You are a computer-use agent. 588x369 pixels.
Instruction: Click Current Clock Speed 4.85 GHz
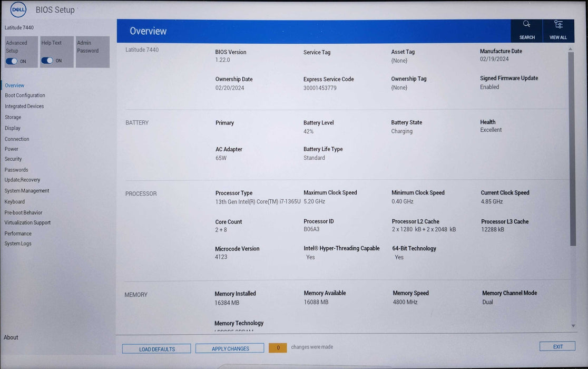click(x=492, y=201)
